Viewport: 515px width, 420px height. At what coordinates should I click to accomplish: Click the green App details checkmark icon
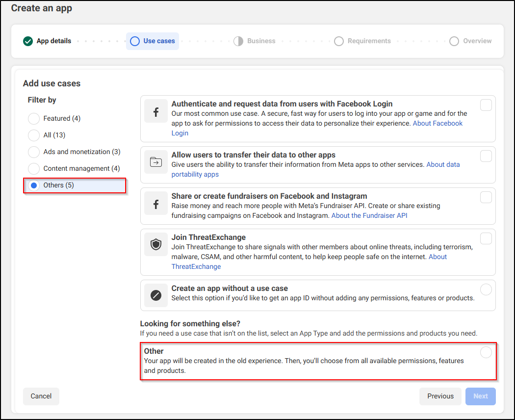click(x=28, y=41)
